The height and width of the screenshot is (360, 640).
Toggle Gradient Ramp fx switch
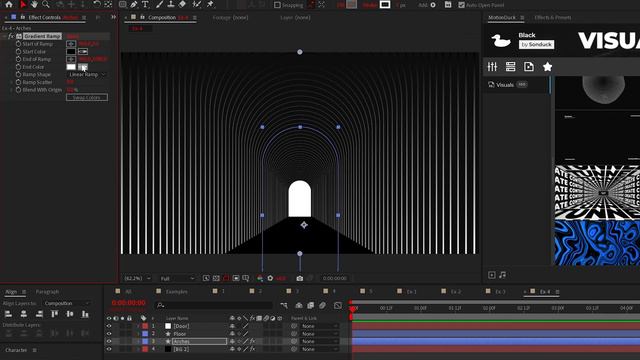11,36
